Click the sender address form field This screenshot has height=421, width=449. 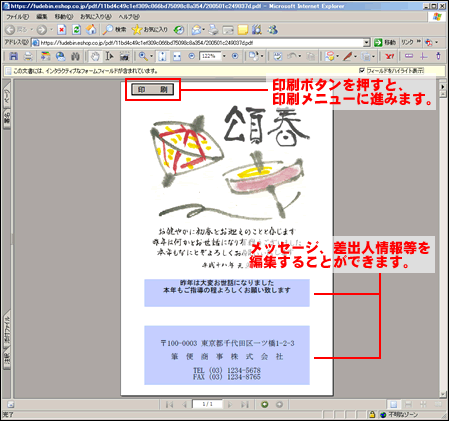point(227,355)
